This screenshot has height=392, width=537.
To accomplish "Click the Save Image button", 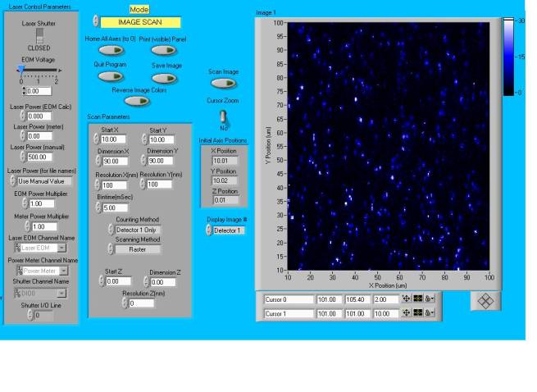I will pos(166,76).
